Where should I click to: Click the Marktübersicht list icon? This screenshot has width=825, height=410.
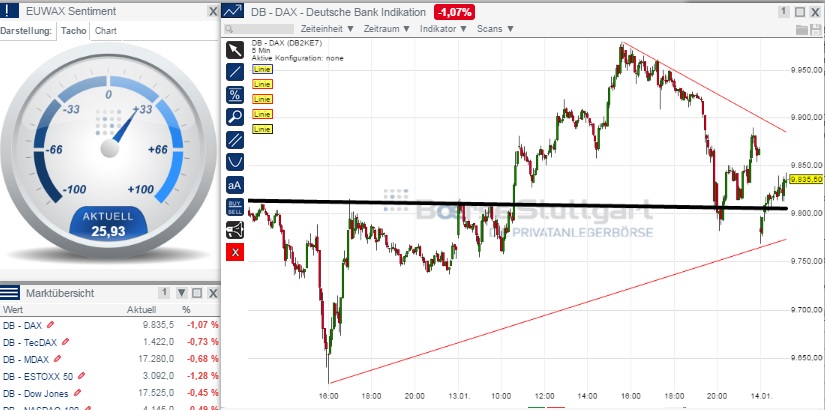(x=9, y=293)
